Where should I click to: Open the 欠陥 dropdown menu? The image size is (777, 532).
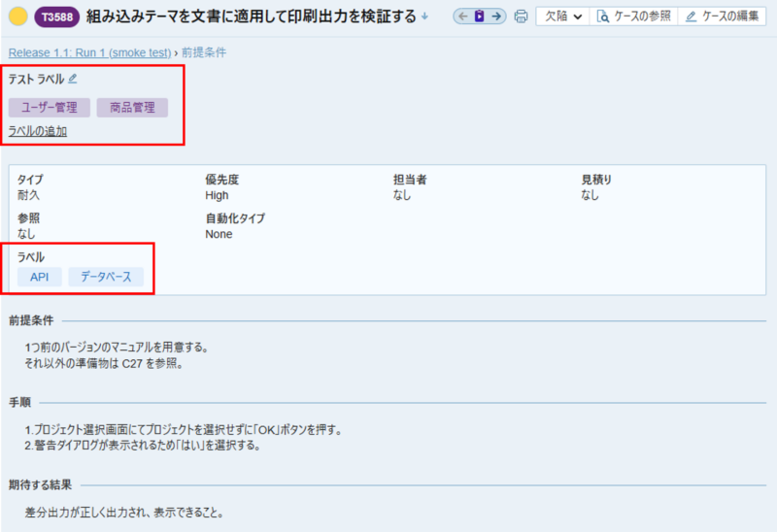tap(563, 17)
